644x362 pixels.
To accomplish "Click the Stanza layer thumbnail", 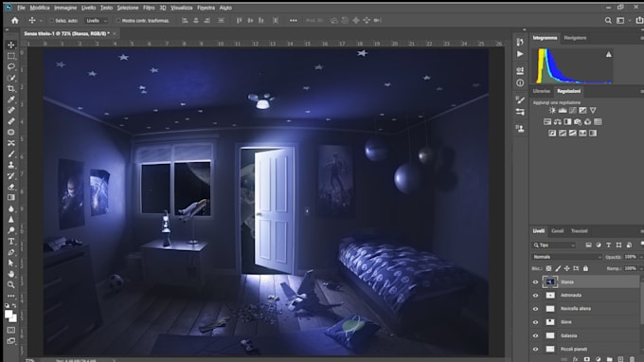I will pyautogui.click(x=550, y=281).
